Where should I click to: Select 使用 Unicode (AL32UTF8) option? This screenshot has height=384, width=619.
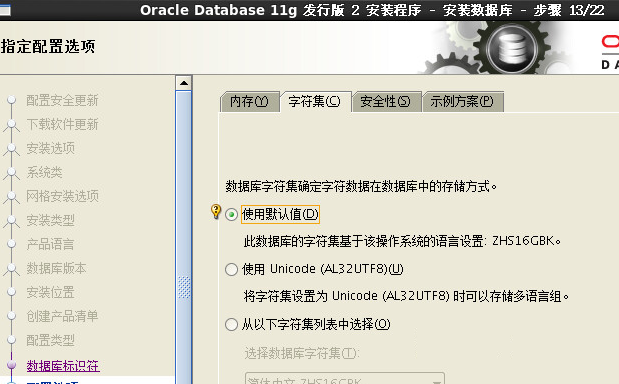click(231, 270)
